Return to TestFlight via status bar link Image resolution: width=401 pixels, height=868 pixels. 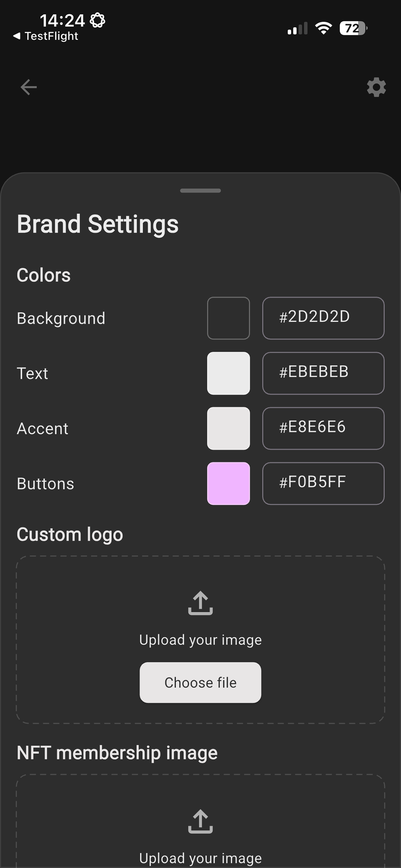point(46,36)
